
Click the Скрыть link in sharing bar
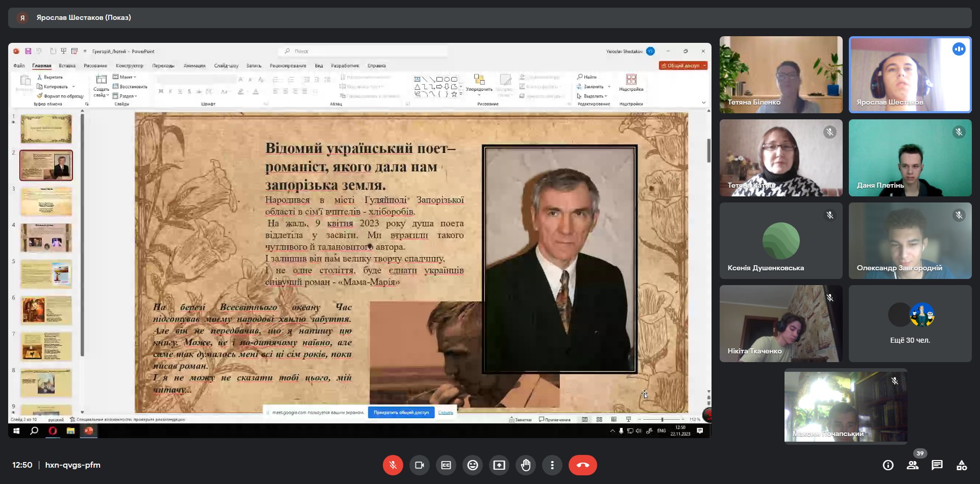446,413
